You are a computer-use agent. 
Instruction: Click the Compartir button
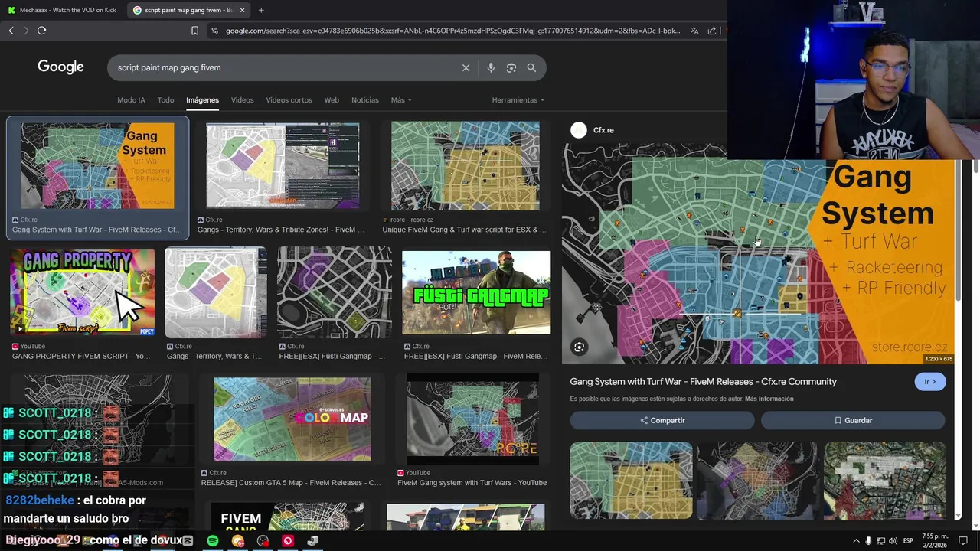point(662,420)
